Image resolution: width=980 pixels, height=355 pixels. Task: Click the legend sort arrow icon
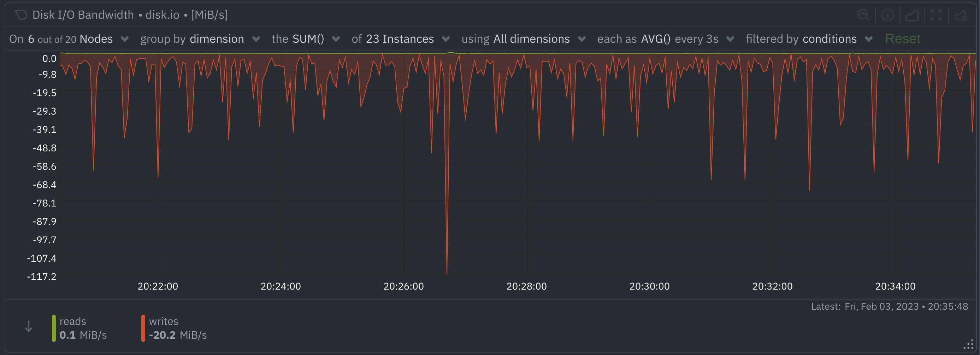[x=29, y=326]
